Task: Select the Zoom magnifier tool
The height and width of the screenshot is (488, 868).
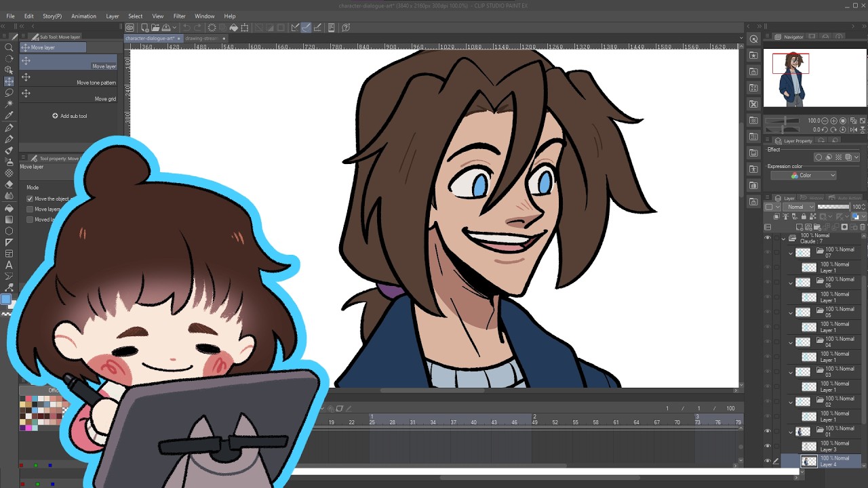Action: 9,47
